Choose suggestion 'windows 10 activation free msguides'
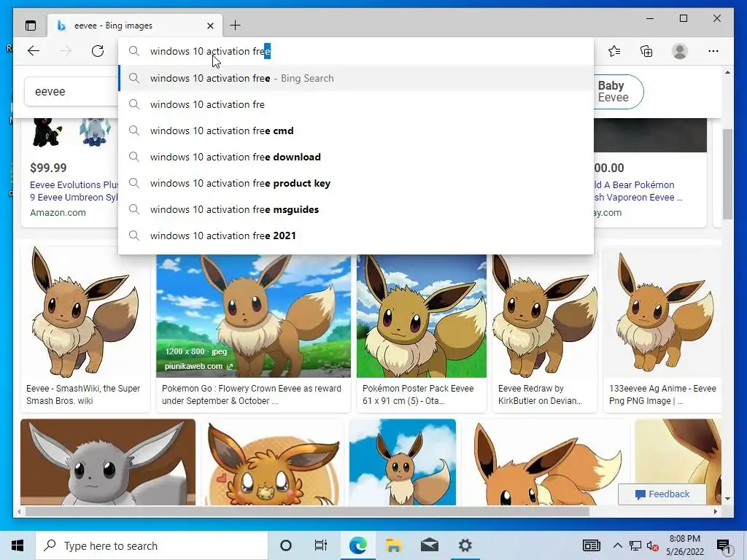Viewport: 747px width, 560px height. [x=356, y=209]
